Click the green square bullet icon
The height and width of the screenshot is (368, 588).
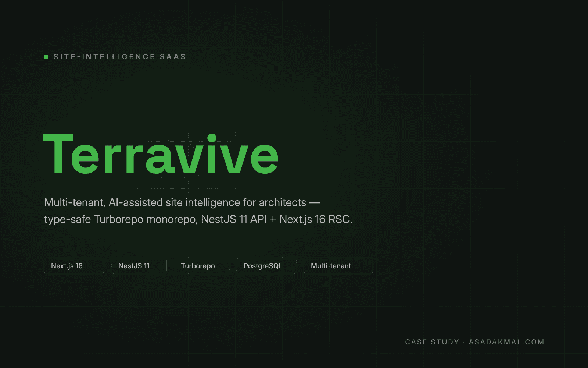(x=46, y=57)
